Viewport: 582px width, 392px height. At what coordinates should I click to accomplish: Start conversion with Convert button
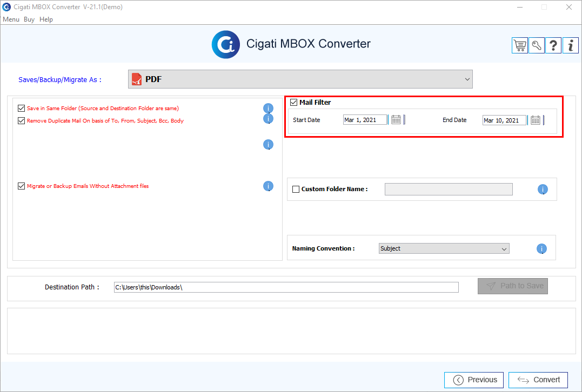pyautogui.click(x=538, y=380)
